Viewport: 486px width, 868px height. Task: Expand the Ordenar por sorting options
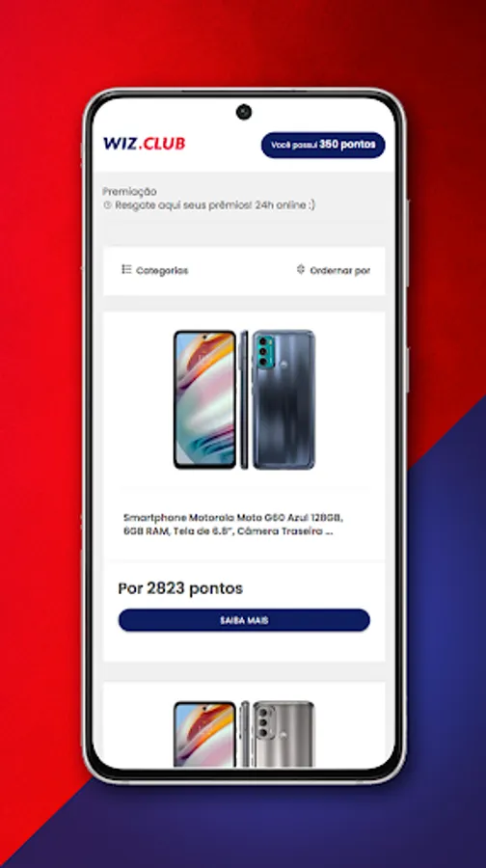pos(334,270)
